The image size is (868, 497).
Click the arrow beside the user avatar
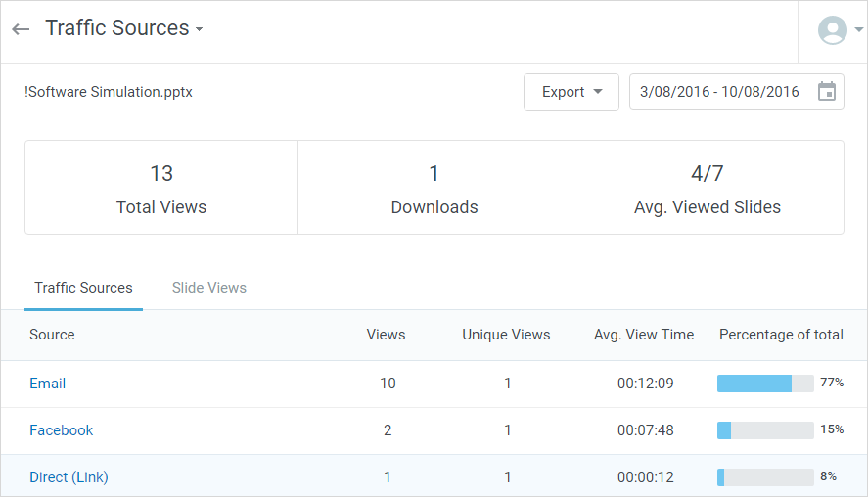[x=859, y=30]
